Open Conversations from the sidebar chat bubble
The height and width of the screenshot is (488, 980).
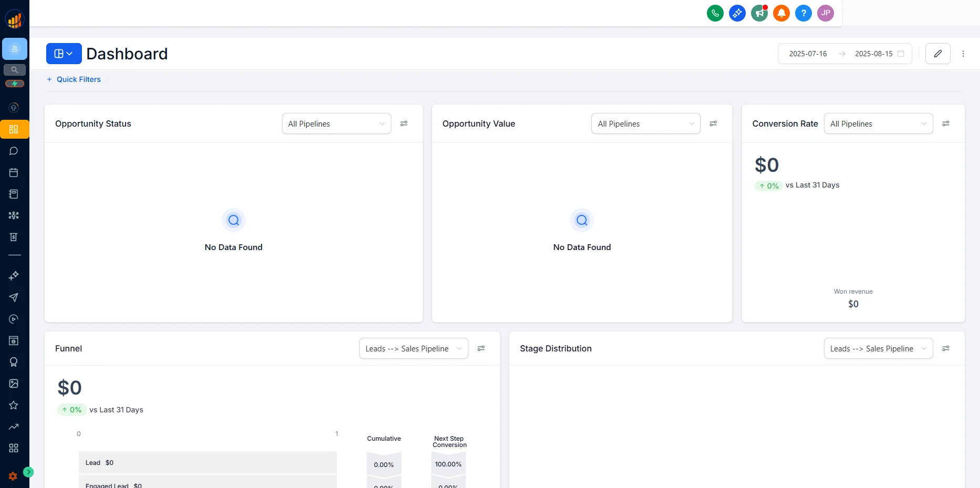pyautogui.click(x=14, y=151)
